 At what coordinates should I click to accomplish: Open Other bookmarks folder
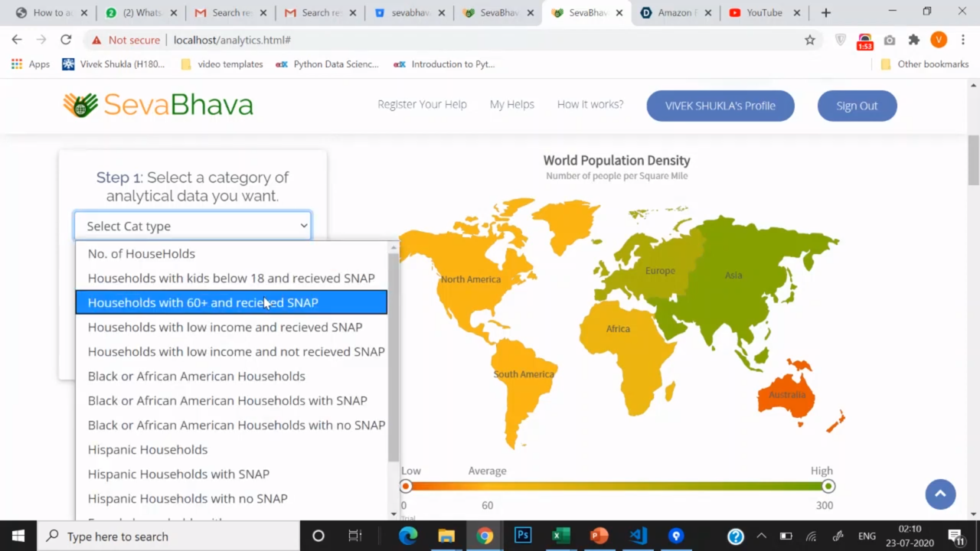pyautogui.click(x=925, y=64)
